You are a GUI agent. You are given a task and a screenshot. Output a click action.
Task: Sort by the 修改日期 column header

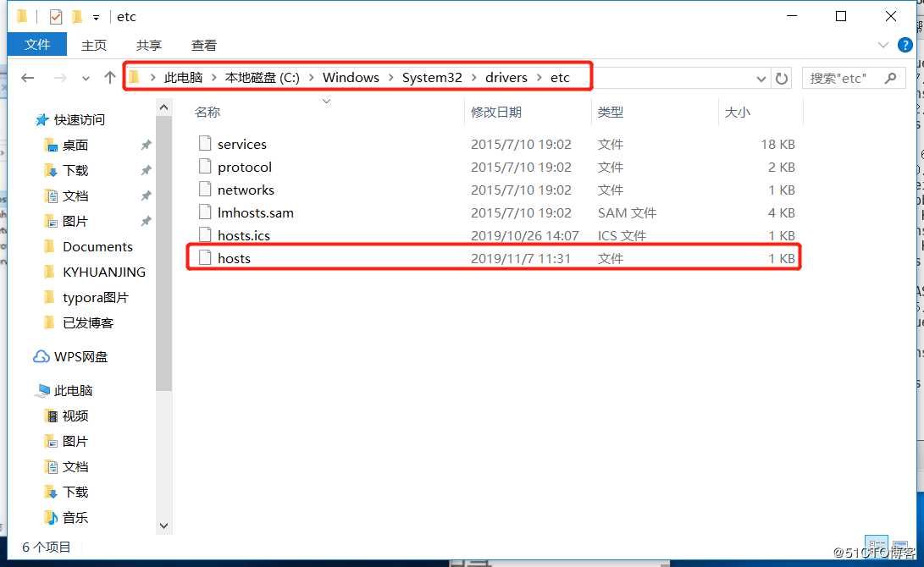(x=496, y=112)
